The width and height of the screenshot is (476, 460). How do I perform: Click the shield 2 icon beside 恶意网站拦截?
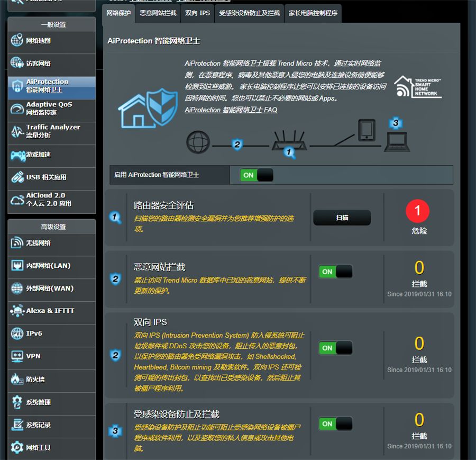click(115, 278)
